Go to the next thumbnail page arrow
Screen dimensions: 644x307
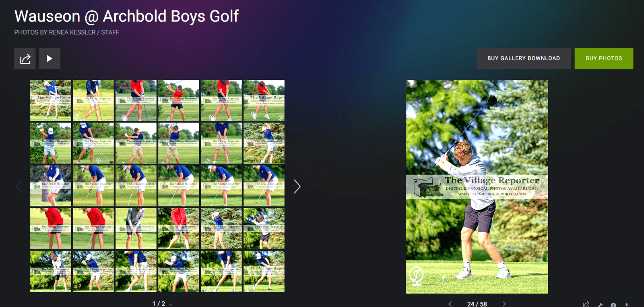point(297,186)
